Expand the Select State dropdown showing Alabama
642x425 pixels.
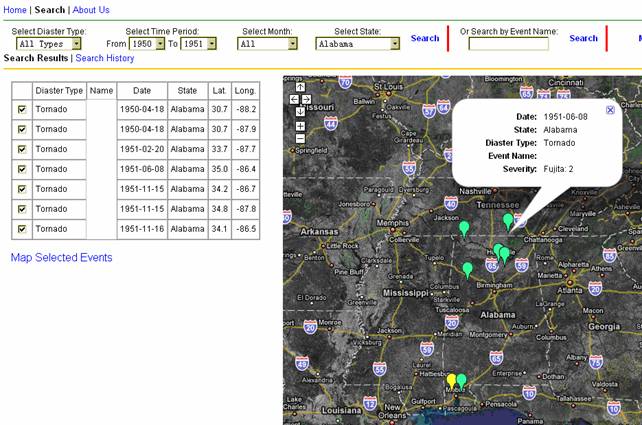[394, 43]
